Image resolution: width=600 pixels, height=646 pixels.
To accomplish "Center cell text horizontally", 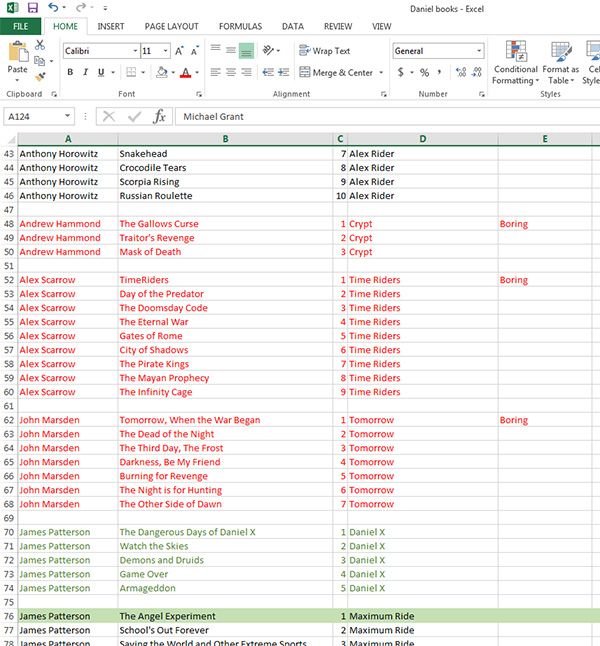I will (231, 73).
